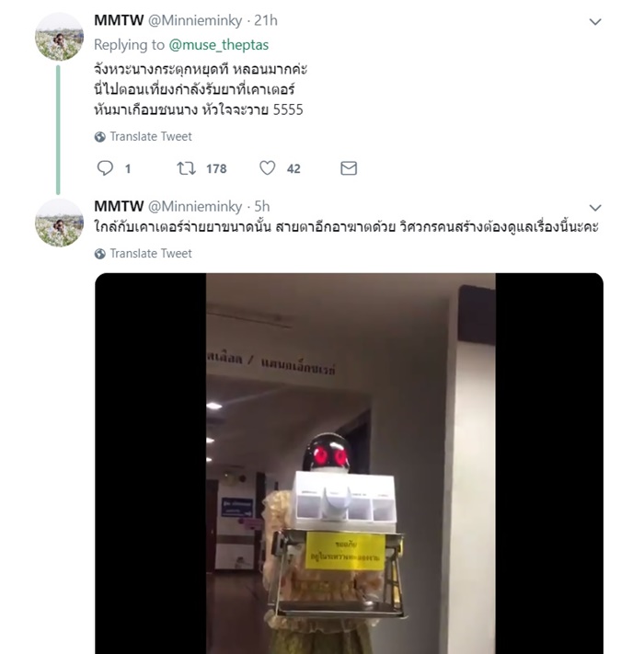
Task: Open the 5h timestamp link
Action: 262,206
